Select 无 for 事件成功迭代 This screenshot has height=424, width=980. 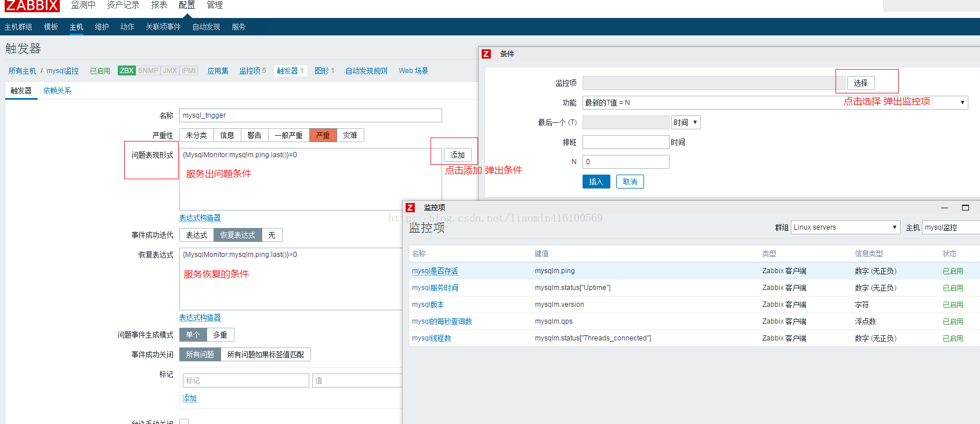tap(272, 235)
